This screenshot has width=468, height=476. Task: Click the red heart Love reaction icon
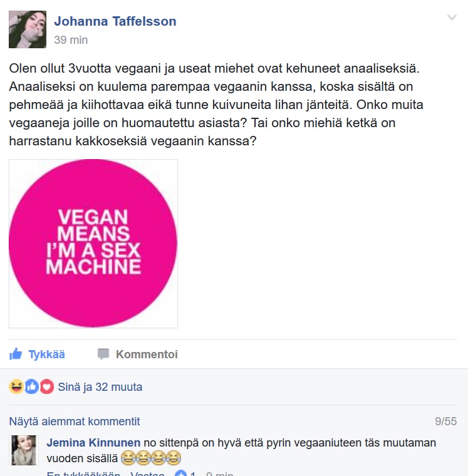[x=47, y=387]
